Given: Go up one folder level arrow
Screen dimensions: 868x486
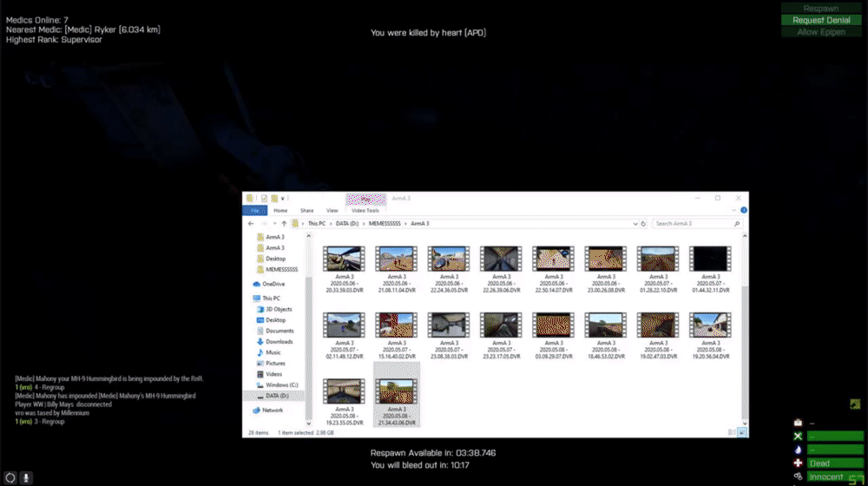Looking at the screenshot, I should (x=284, y=224).
